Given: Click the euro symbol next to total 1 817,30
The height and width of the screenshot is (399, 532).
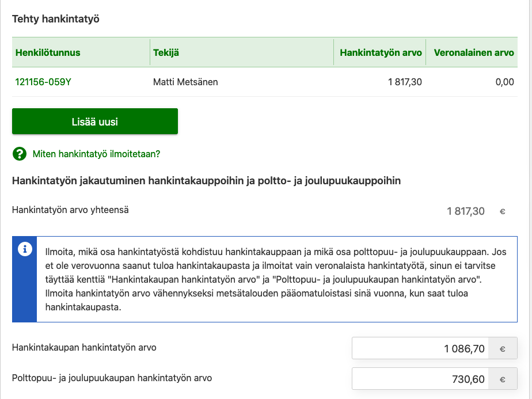Looking at the screenshot, I should [503, 211].
